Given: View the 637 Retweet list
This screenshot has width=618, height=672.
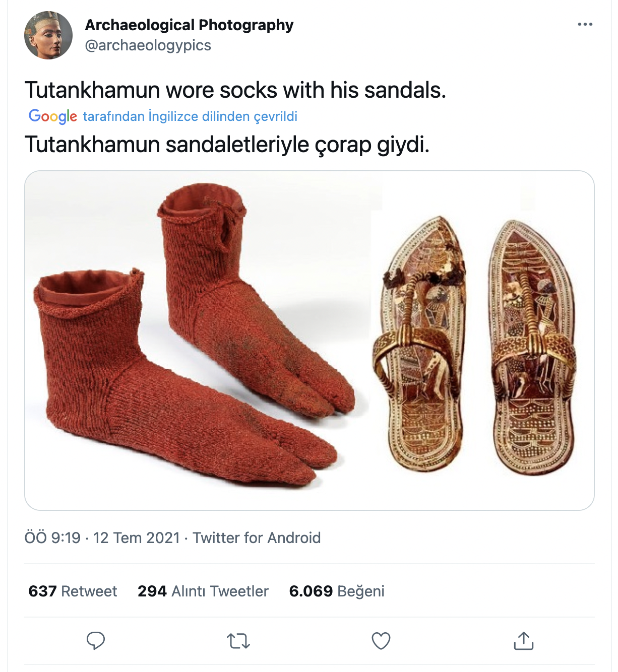Looking at the screenshot, I should pos(73,591).
